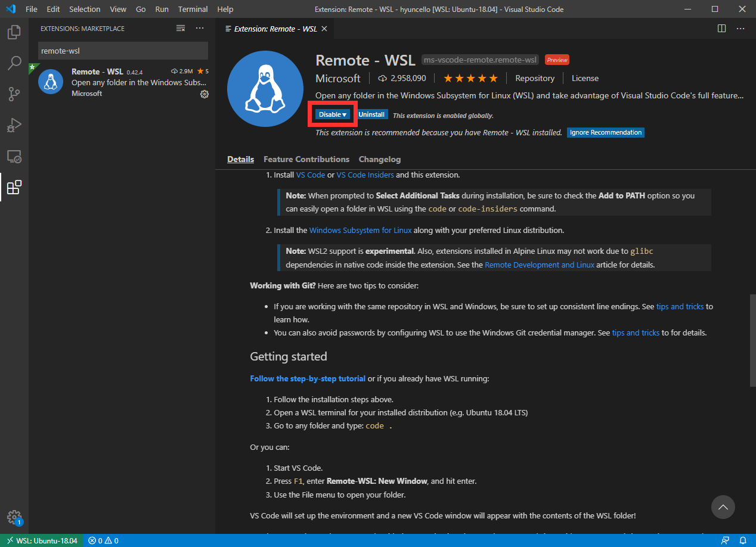Open the View menu
This screenshot has height=547, width=756.
(118, 10)
